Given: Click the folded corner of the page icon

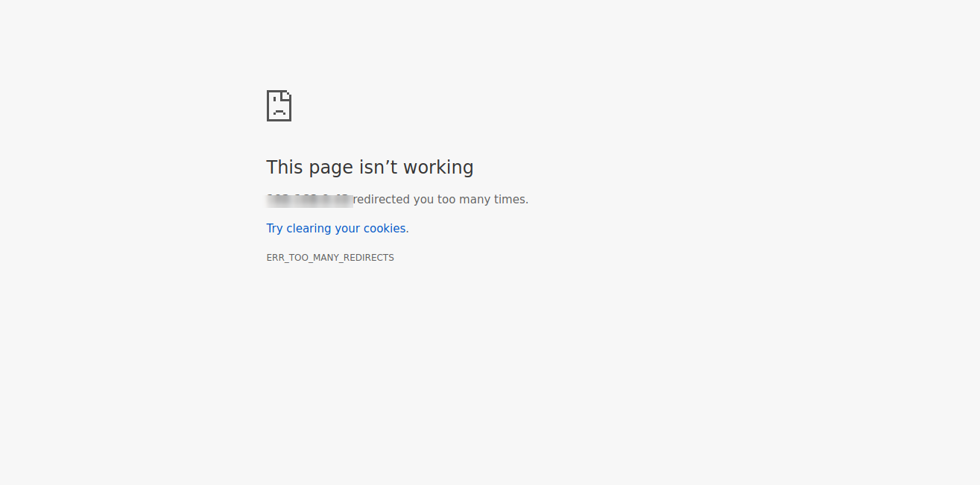Looking at the screenshot, I should click(x=287, y=95).
